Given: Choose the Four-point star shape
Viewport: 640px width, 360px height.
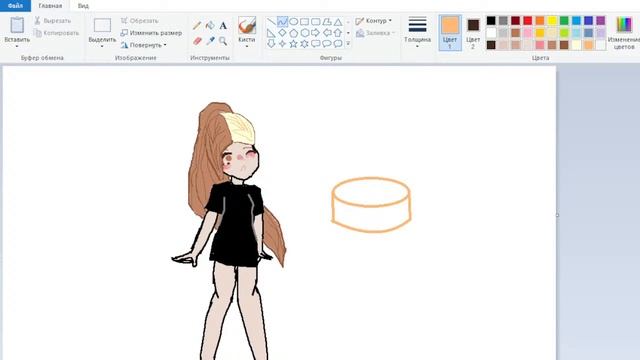Looking at the screenshot, I should [282, 44].
